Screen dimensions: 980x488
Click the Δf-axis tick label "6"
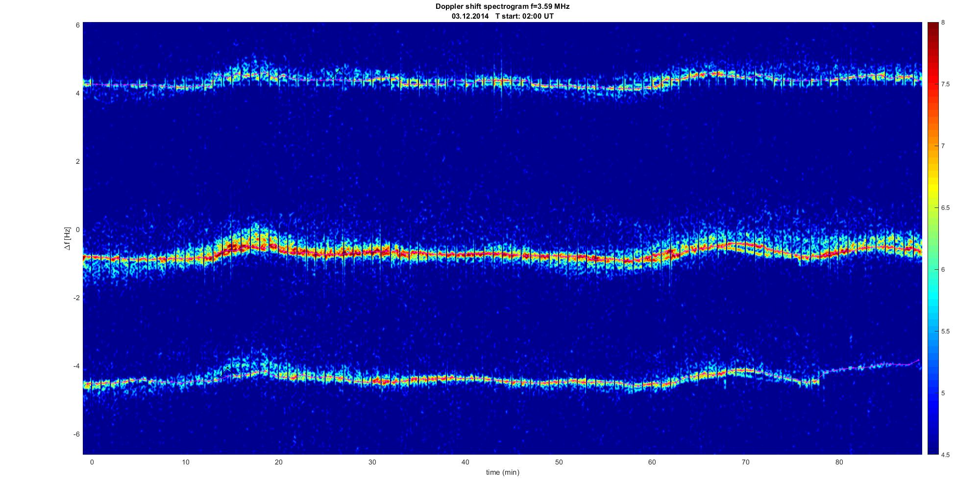(77, 25)
